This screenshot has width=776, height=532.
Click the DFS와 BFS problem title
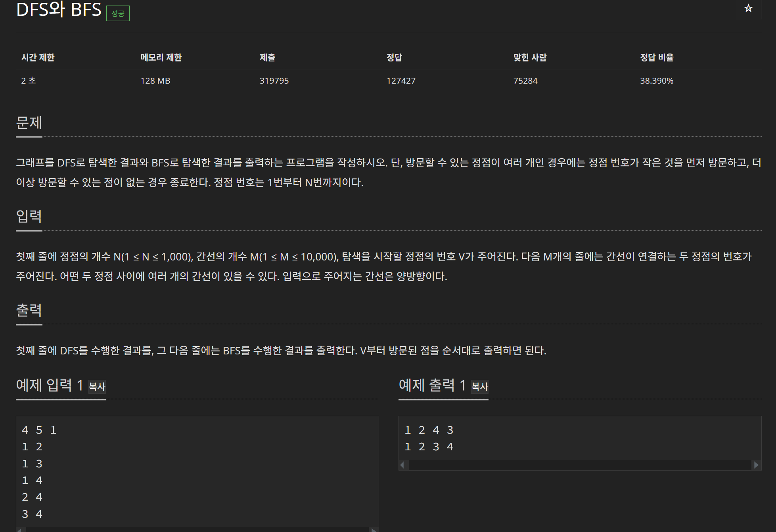59,10
